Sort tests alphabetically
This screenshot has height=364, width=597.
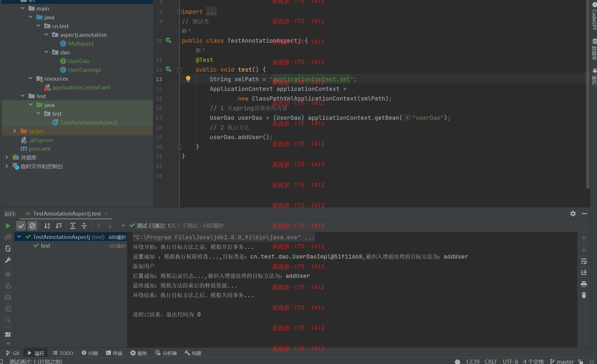click(x=47, y=226)
